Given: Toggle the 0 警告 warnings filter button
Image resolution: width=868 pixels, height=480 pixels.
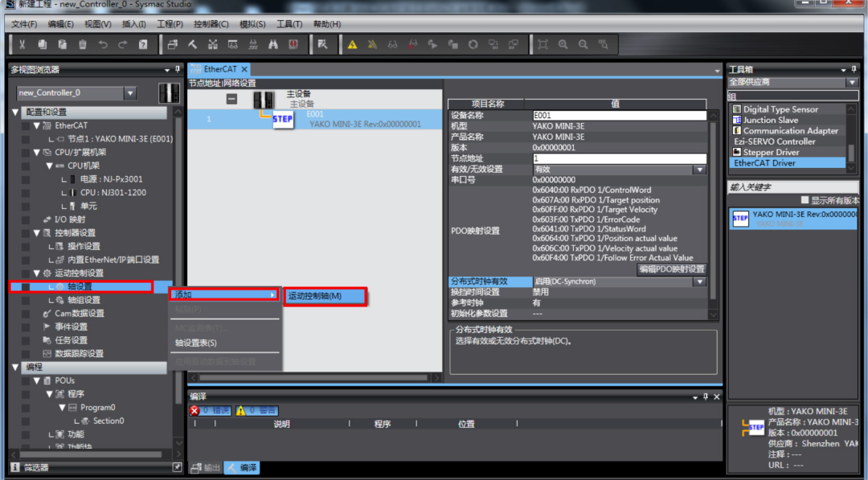Looking at the screenshot, I should click(x=257, y=410).
